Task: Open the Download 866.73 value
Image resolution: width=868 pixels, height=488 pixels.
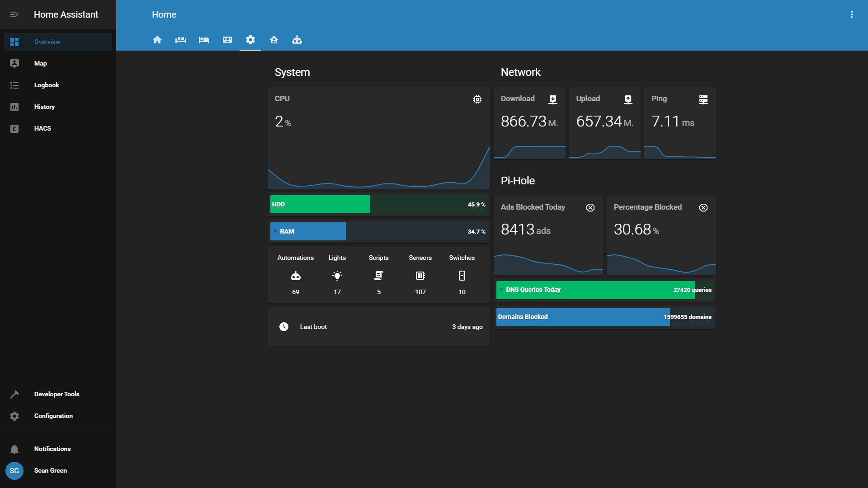Action: (529, 122)
